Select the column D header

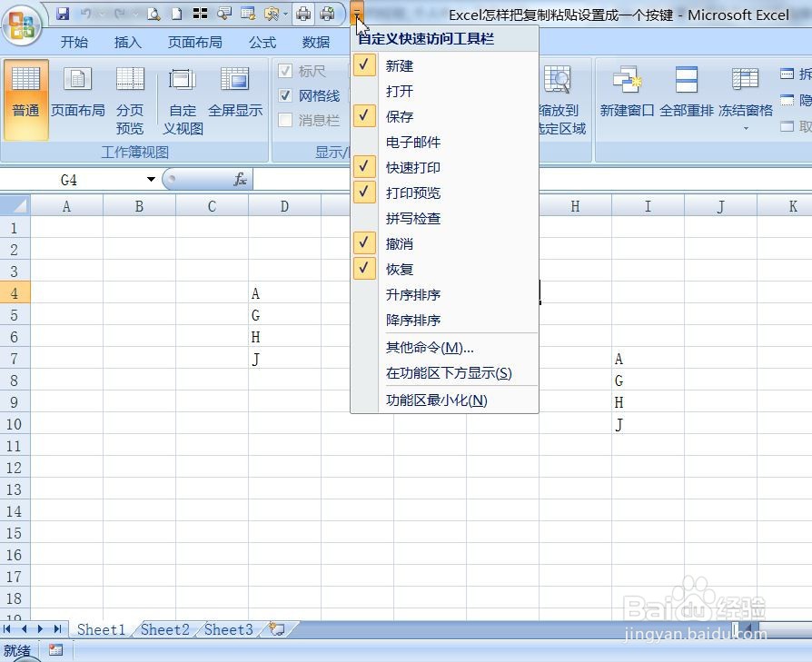click(284, 206)
